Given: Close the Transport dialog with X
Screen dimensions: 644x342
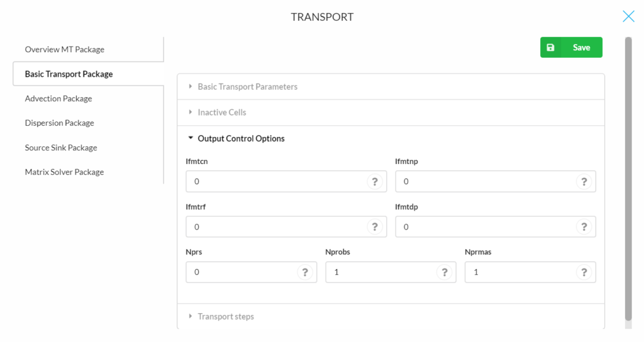Looking at the screenshot, I should [628, 16].
